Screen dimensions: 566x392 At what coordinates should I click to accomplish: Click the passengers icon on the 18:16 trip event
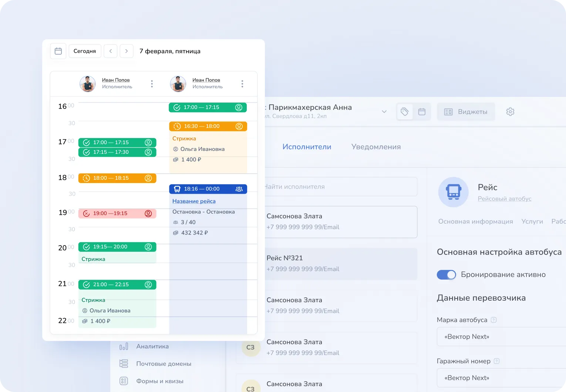[x=239, y=189]
